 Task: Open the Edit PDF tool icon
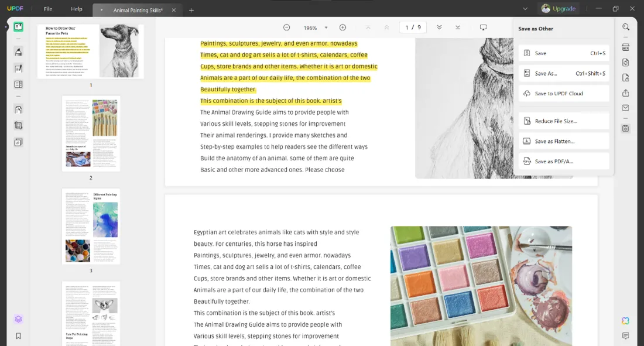click(x=18, y=68)
